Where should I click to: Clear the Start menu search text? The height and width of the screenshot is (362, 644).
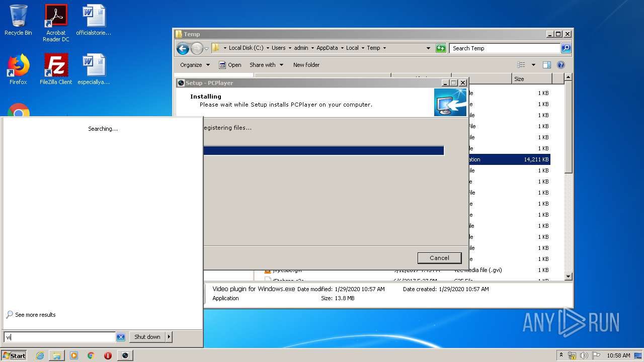(121, 337)
